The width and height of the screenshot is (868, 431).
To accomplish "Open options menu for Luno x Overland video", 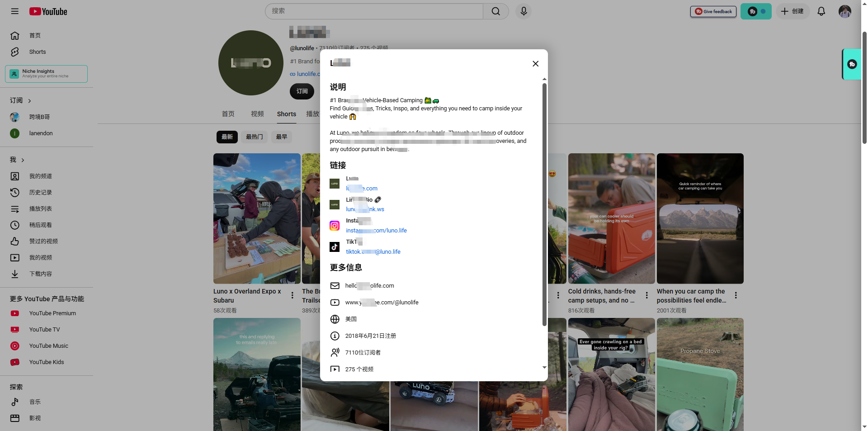I will pyautogui.click(x=292, y=295).
